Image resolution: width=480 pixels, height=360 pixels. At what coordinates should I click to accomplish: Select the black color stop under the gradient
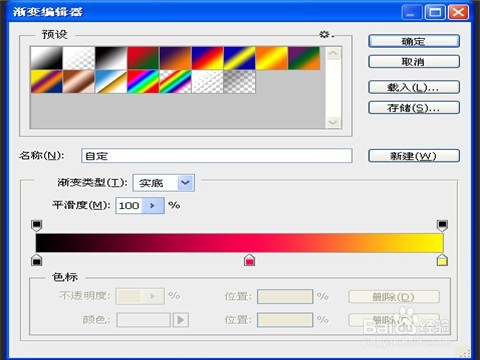pos(37,260)
